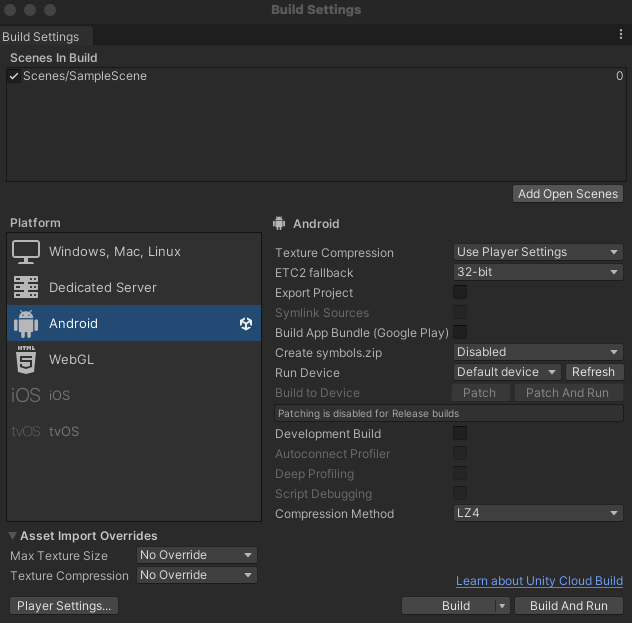Viewport: 632px width, 623px height.
Task: Enable Build App Bundle (Google Play) checkbox
Action: tap(460, 332)
